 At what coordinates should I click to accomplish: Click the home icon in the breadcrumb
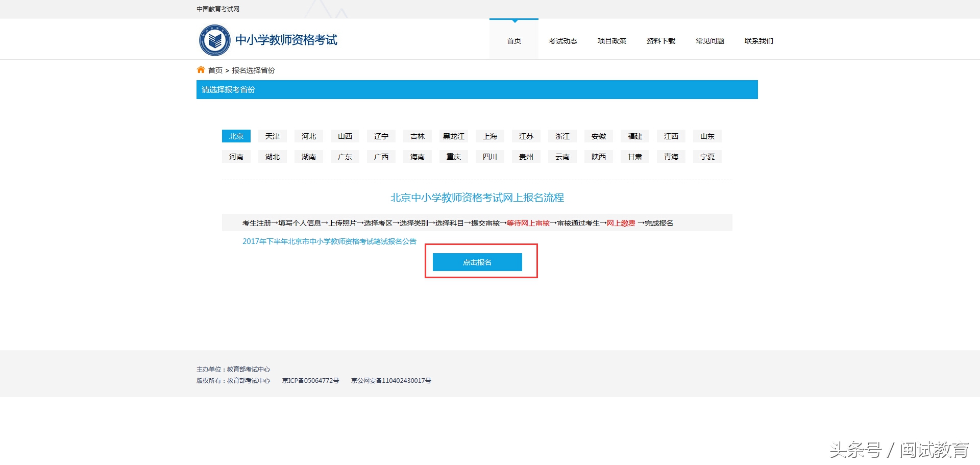201,70
